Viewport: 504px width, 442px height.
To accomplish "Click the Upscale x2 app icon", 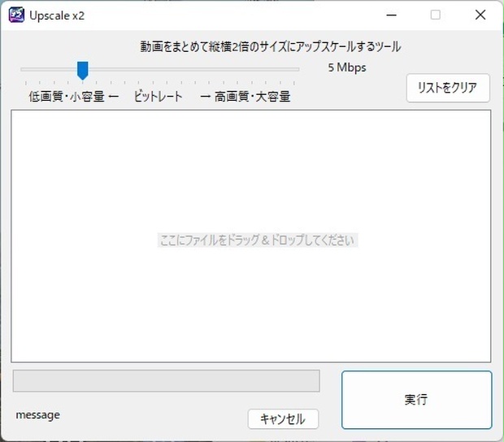I will (x=16, y=15).
